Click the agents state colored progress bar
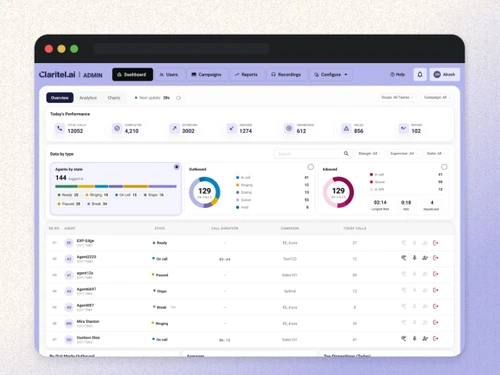500x375 pixels. click(116, 186)
